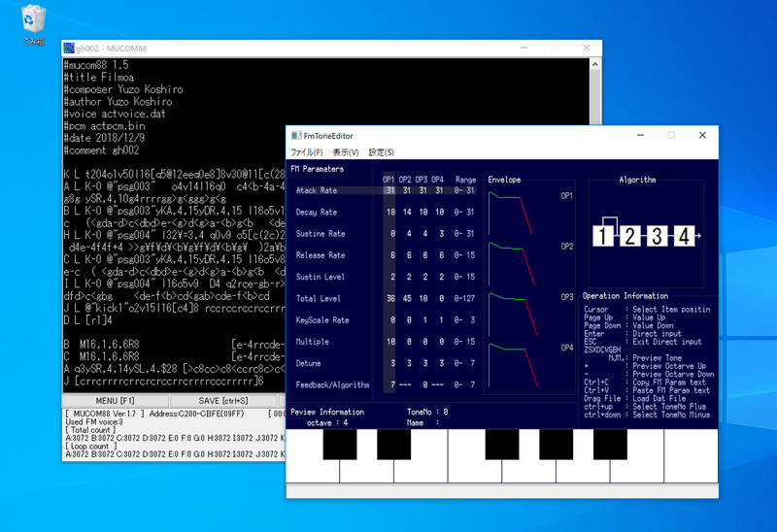This screenshot has width=777, height=532.
Task: Select operator box 4 in Algorithm diagram
Action: click(x=684, y=236)
